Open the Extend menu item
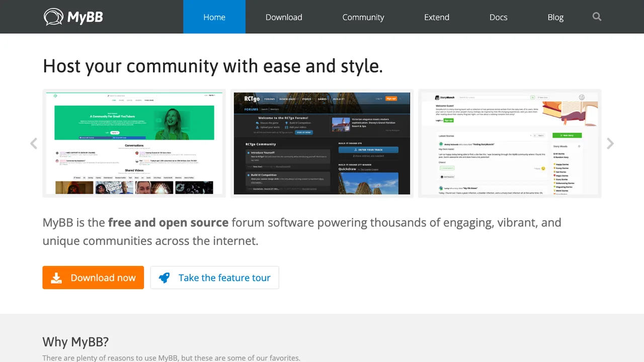 [437, 17]
